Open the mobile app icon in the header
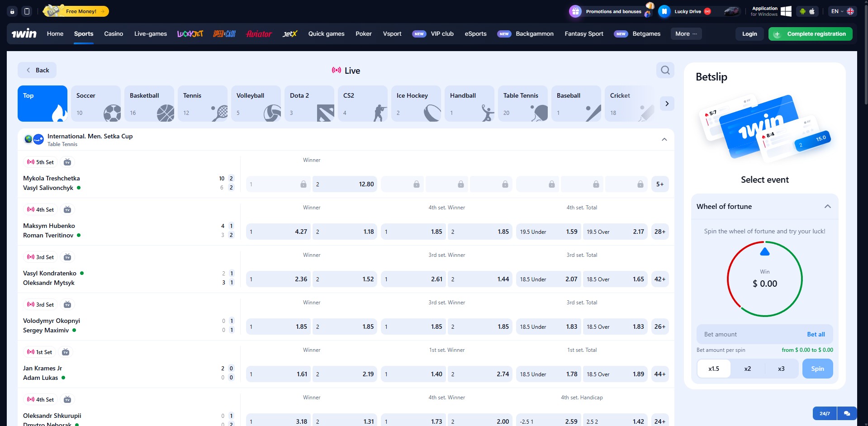The width and height of the screenshot is (868, 426). 27,11
